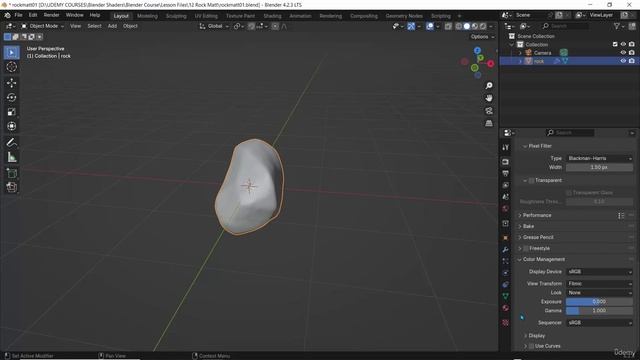Switch to the Modeling workspace tab
640x360 pixels.
tap(147, 16)
